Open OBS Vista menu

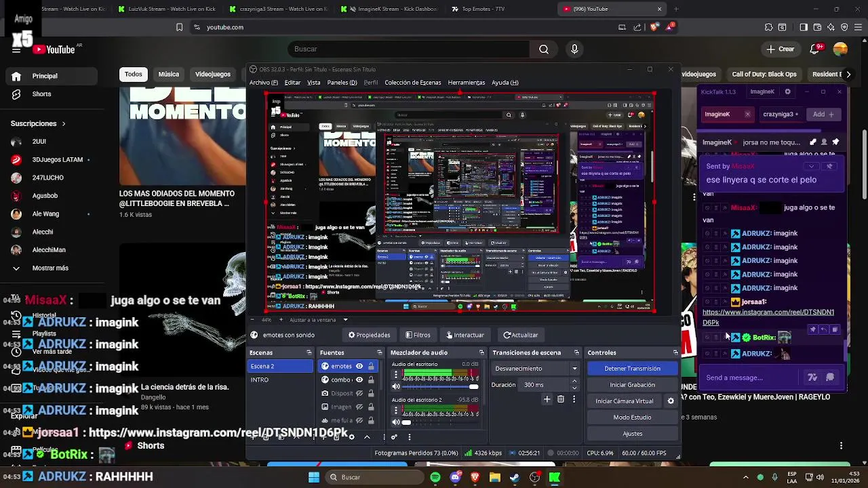pyautogui.click(x=313, y=83)
